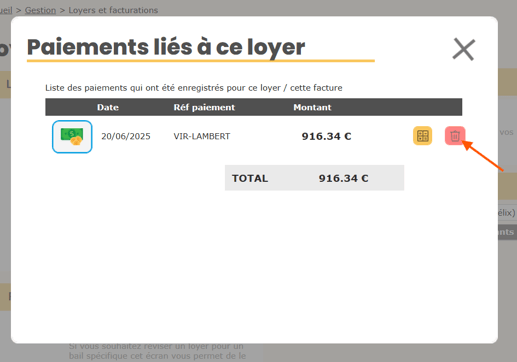This screenshot has height=362, width=517.
Task: Select the TOTAL label
Action: [x=250, y=178]
